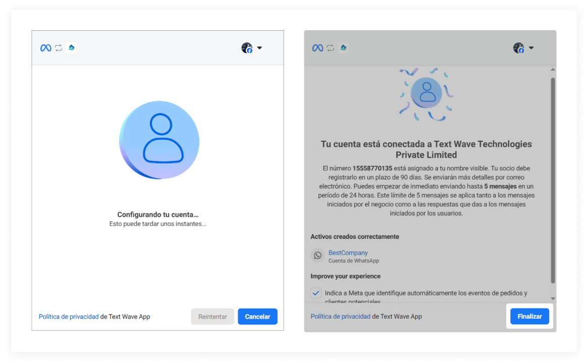Click the Text Wave app icon in right dialog
The width and height of the screenshot is (588, 364).
pos(343,48)
